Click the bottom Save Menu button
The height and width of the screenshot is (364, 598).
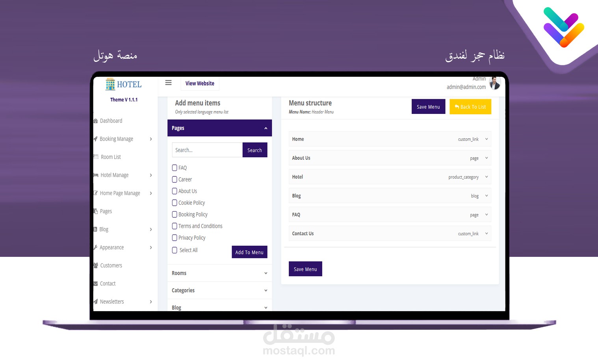pyautogui.click(x=305, y=269)
